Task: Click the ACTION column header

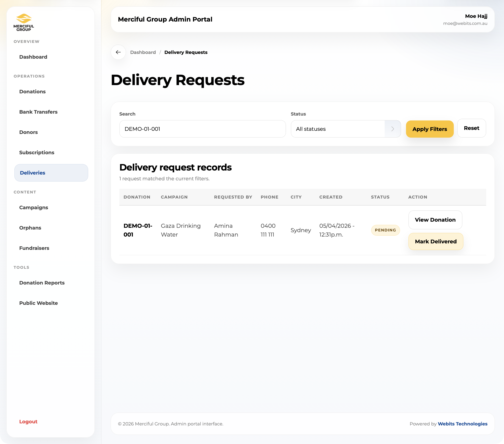Action: click(x=418, y=197)
